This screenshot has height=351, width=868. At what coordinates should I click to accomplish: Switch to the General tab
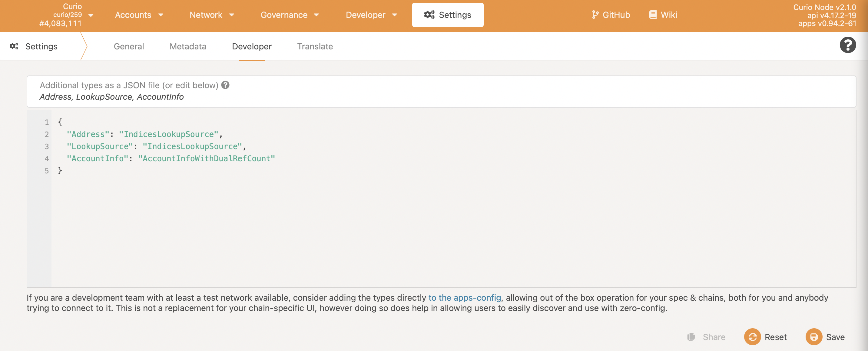point(129,46)
